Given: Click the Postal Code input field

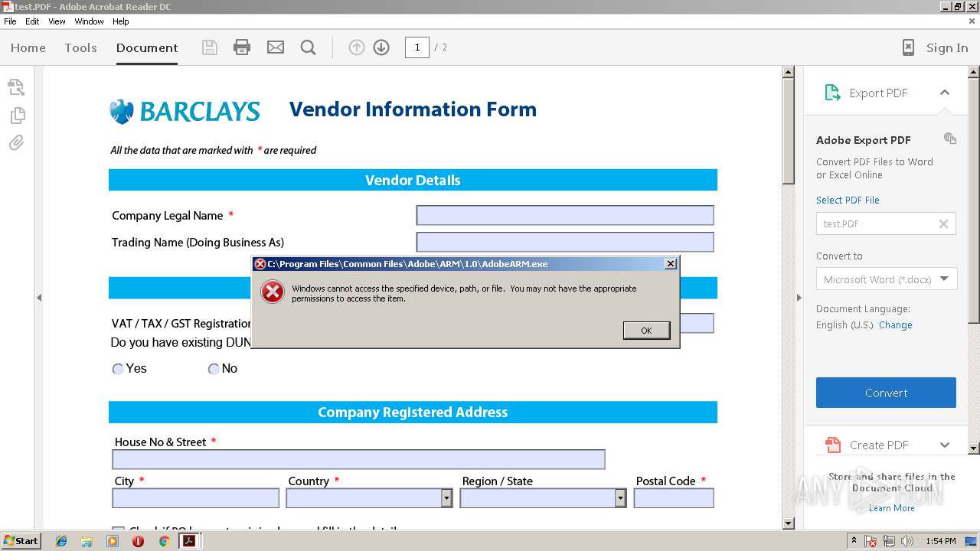Looking at the screenshot, I should point(674,498).
